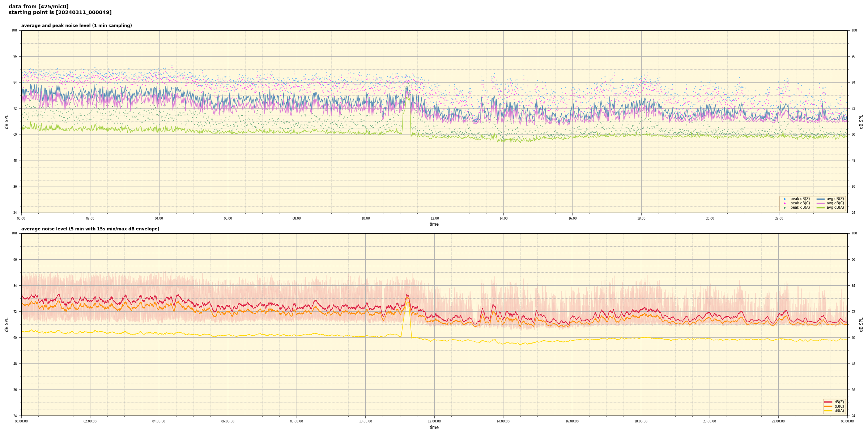Click the peak dB(Z) legend marker
Screen dimensions: 868x434
click(x=784, y=199)
